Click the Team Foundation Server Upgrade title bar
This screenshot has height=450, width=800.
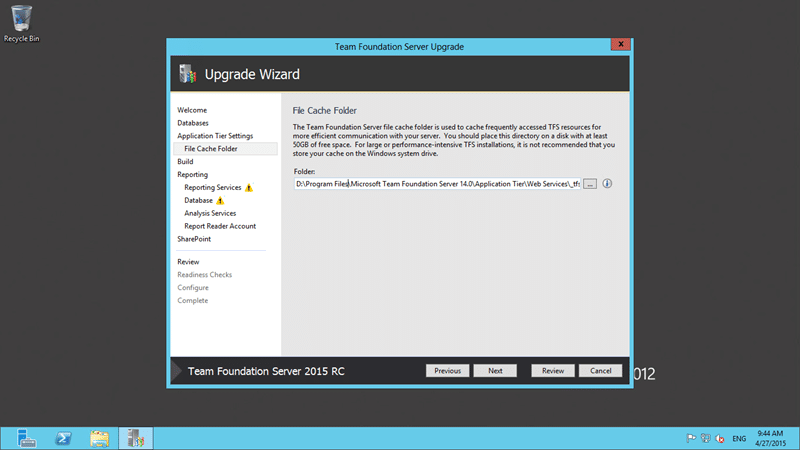click(399, 46)
